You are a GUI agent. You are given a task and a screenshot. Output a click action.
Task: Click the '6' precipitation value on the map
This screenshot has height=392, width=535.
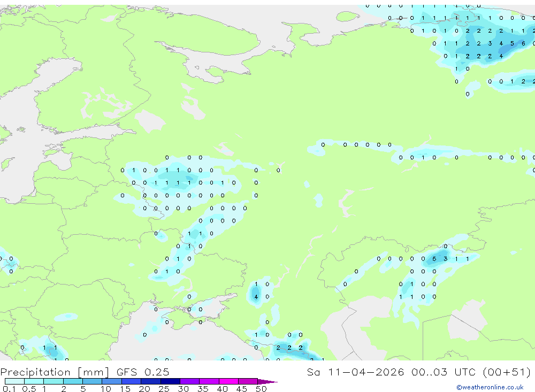pyautogui.click(x=523, y=43)
